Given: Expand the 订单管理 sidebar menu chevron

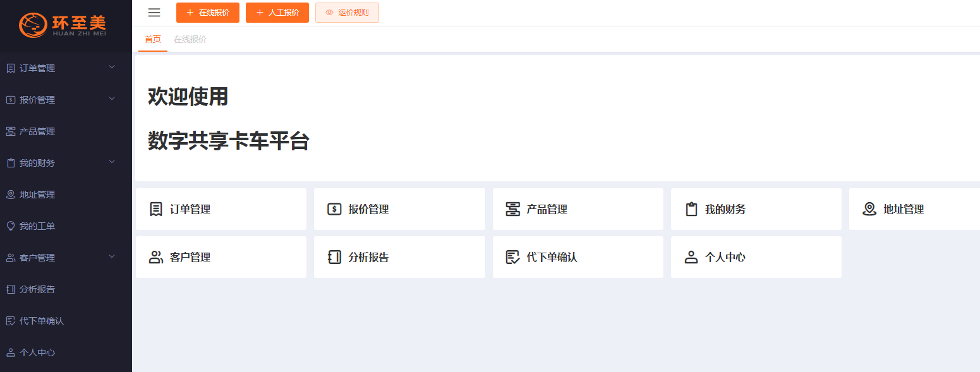Looking at the screenshot, I should click(x=112, y=67).
